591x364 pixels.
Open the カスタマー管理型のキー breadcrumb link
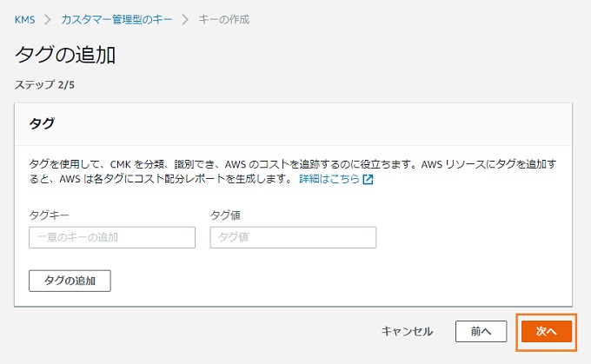116,20
